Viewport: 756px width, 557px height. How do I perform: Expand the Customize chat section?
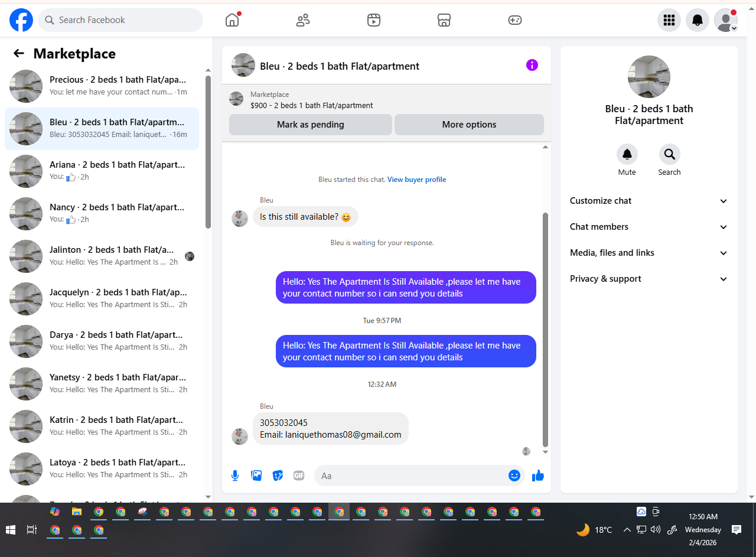tap(649, 201)
